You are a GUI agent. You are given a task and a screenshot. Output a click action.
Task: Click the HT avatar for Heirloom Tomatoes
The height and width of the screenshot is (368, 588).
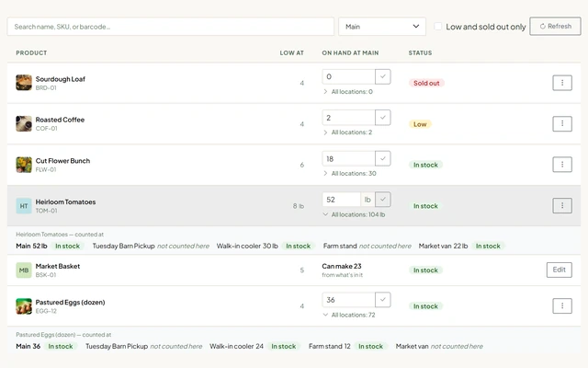click(24, 206)
